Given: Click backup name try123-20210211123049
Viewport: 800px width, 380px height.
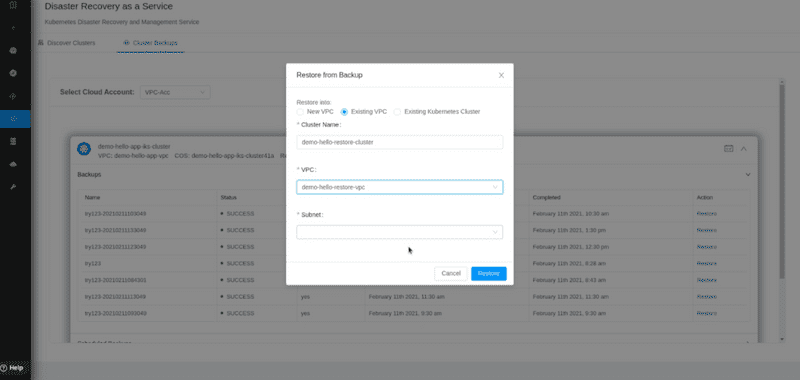Looking at the screenshot, I should [x=115, y=247].
